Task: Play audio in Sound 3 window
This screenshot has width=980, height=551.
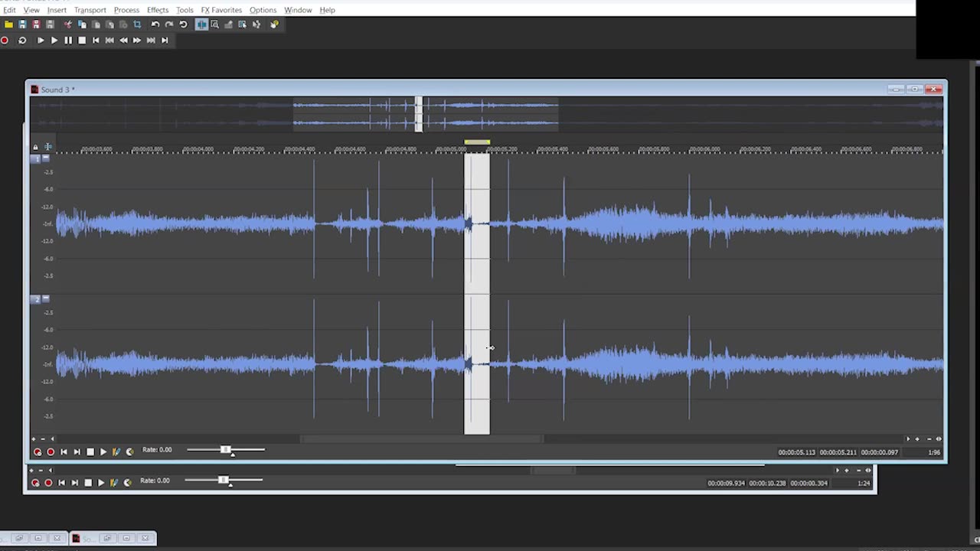Action: click(103, 452)
